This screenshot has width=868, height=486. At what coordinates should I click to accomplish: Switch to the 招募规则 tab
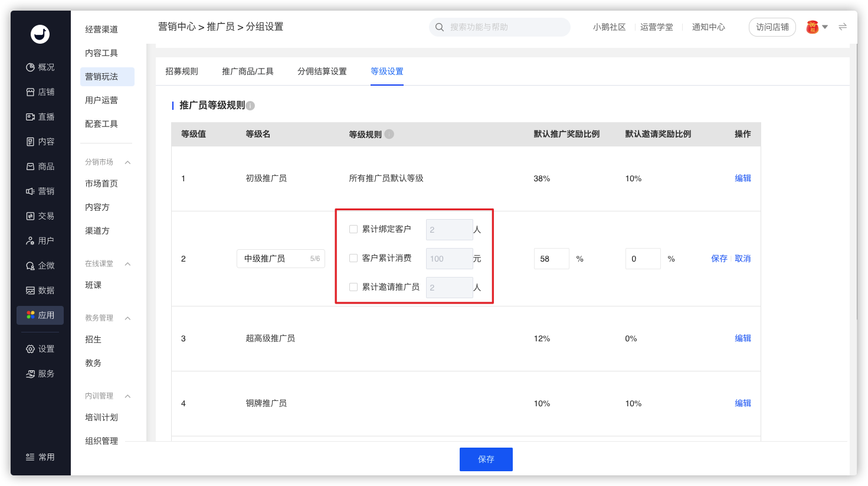pos(182,71)
